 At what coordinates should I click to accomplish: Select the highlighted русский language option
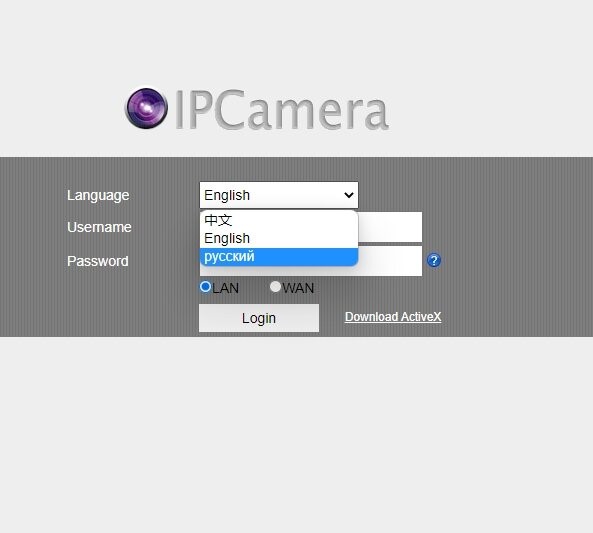tap(279, 257)
